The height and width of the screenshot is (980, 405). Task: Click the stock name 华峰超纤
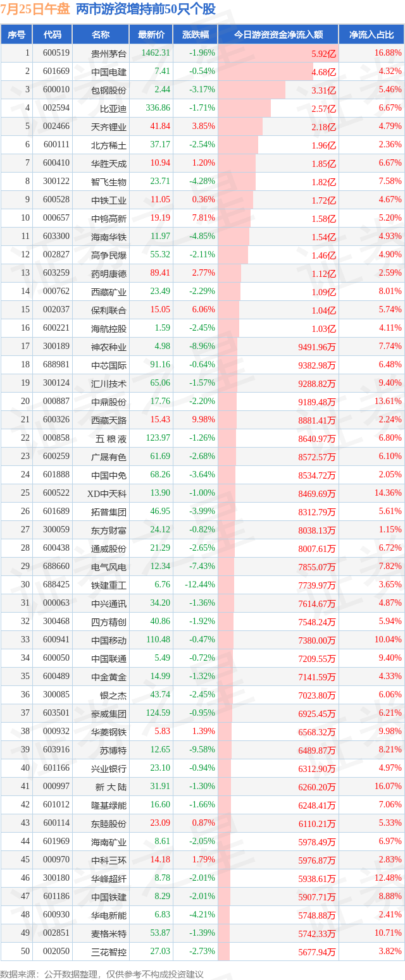[x=109, y=878]
